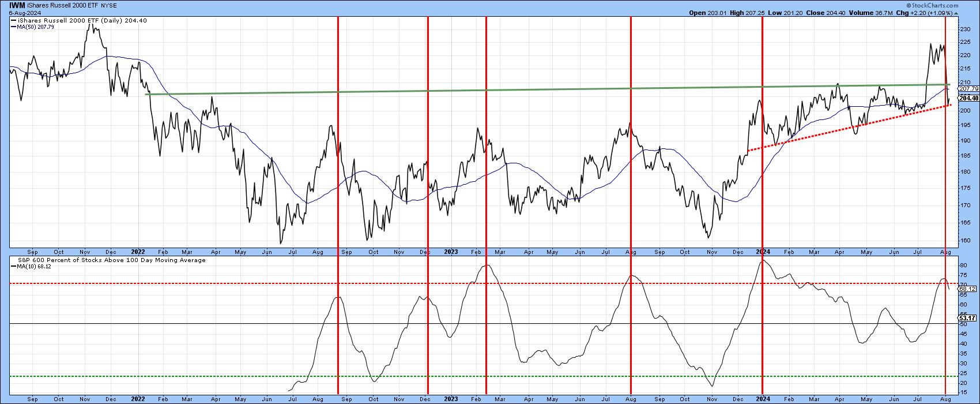Click the red vertical marker at August 2023
Image resolution: width=980 pixels, height=404 pixels.
coord(631,205)
